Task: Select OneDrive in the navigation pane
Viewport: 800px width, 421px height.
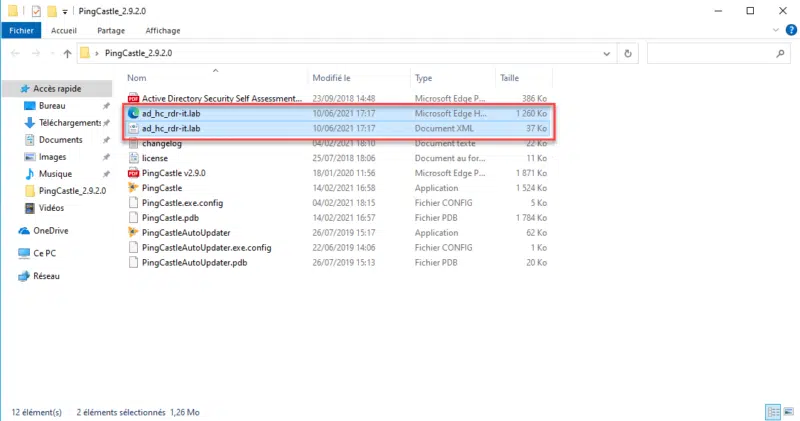Action: coord(51,231)
